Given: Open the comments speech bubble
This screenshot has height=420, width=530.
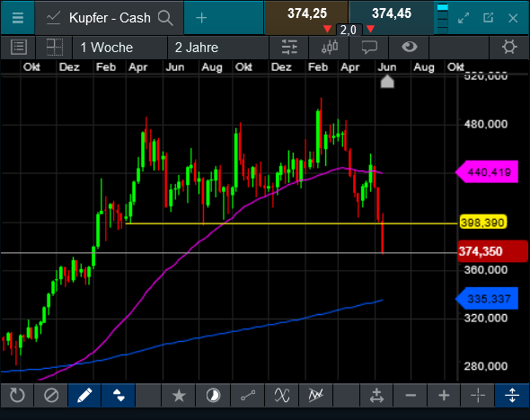Looking at the screenshot, I should pos(369,48).
